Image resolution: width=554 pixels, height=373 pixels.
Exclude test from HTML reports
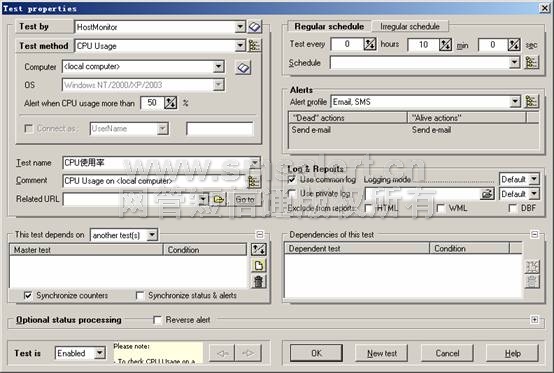[x=369, y=208]
